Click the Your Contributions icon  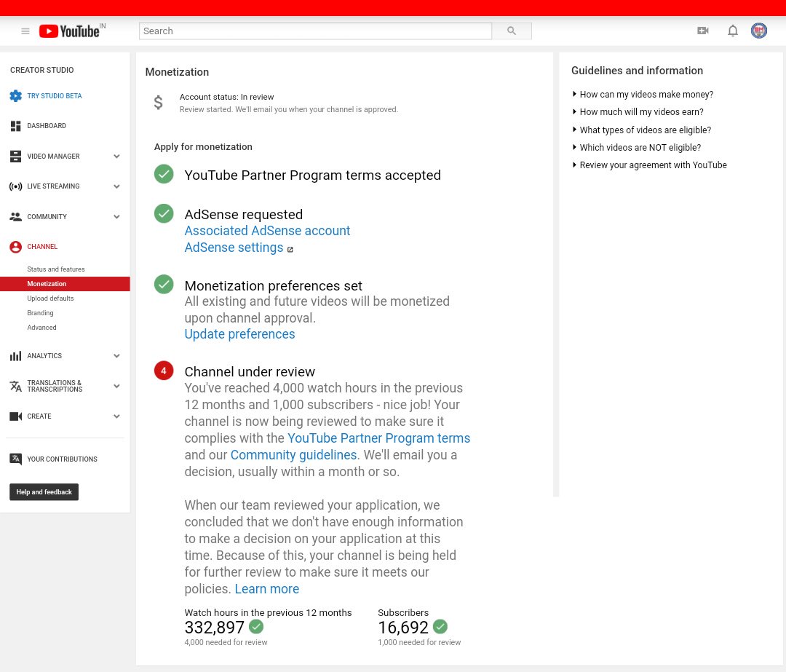click(15, 459)
